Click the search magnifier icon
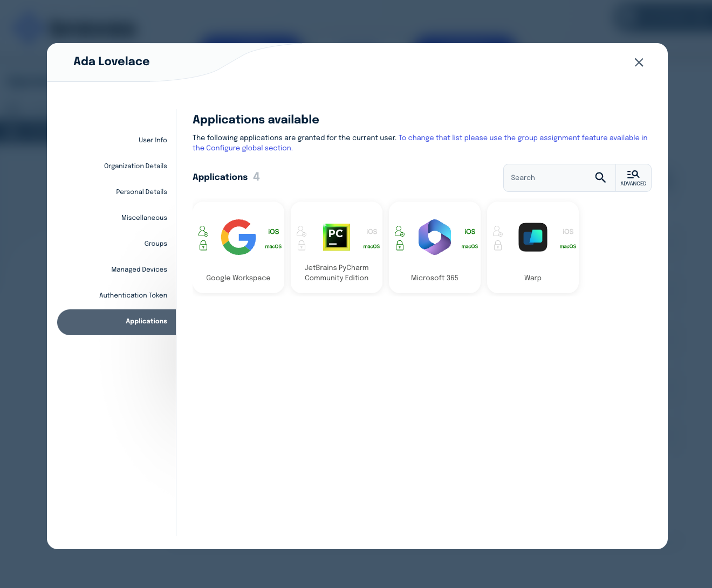The height and width of the screenshot is (588, 712). [600, 177]
